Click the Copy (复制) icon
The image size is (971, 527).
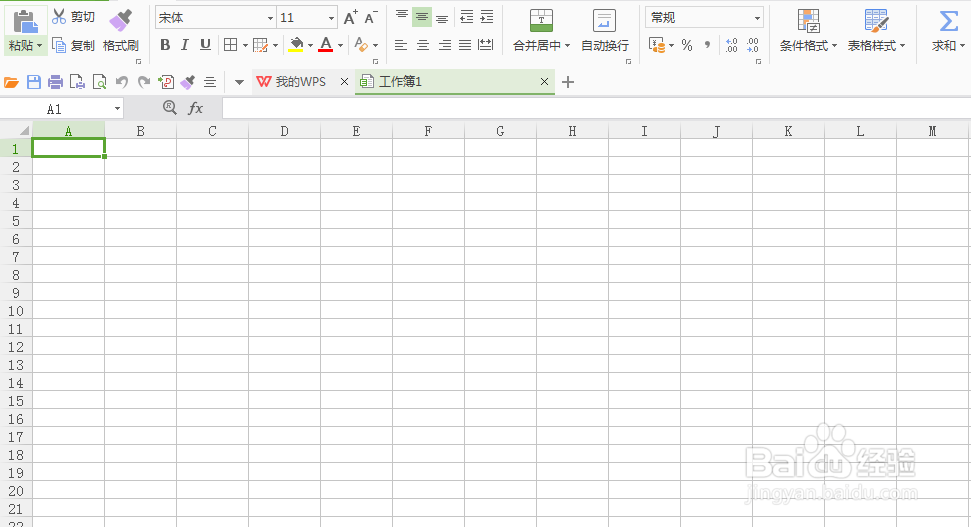coord(59,45)
